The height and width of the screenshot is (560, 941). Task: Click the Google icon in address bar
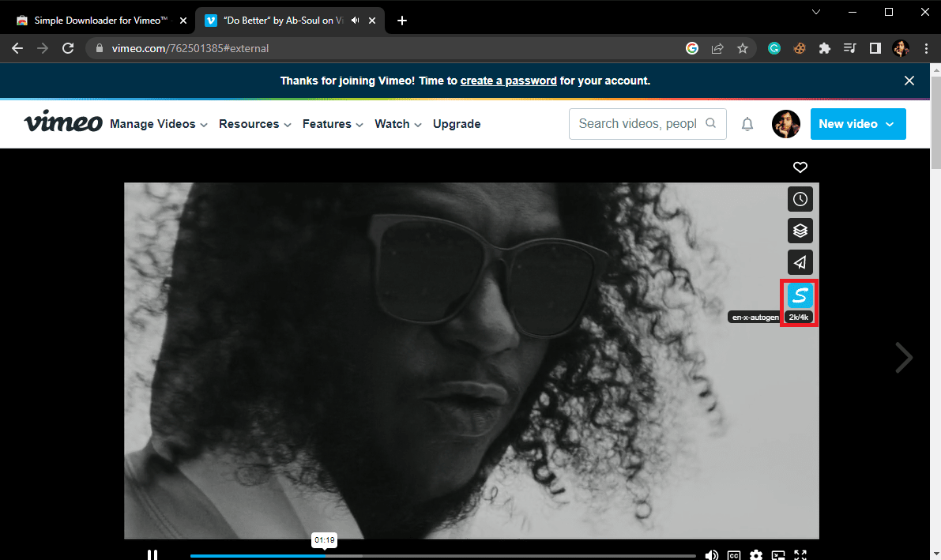tap(692, 49)
